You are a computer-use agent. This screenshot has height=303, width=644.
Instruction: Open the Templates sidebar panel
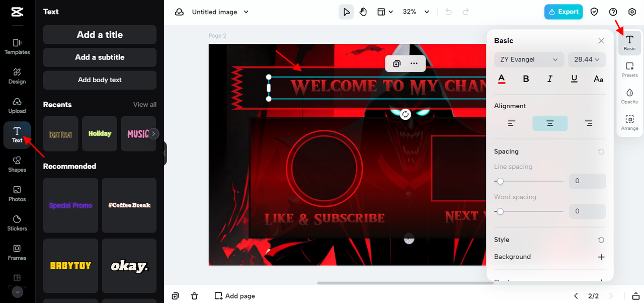17,47
